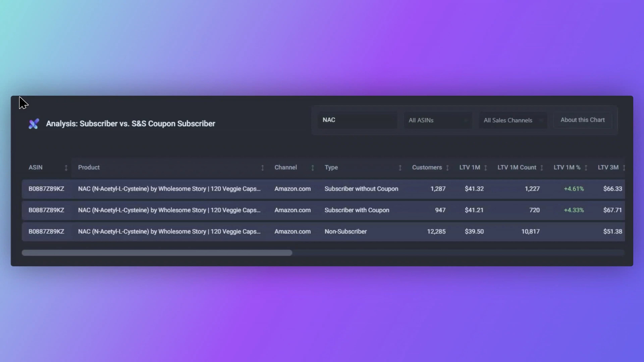Click the horizontal table scrollbar thumb
The image size is (644, 362).
click(157, 253)
